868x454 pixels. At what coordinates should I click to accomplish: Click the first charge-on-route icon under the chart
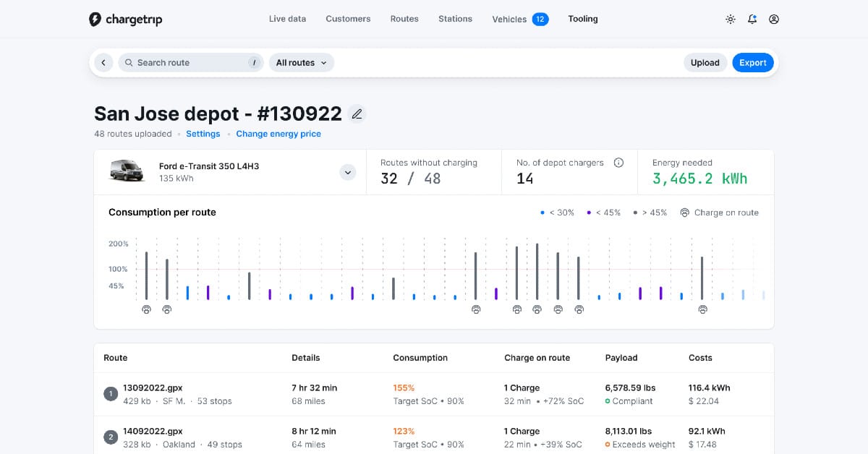tap(146, 309)
